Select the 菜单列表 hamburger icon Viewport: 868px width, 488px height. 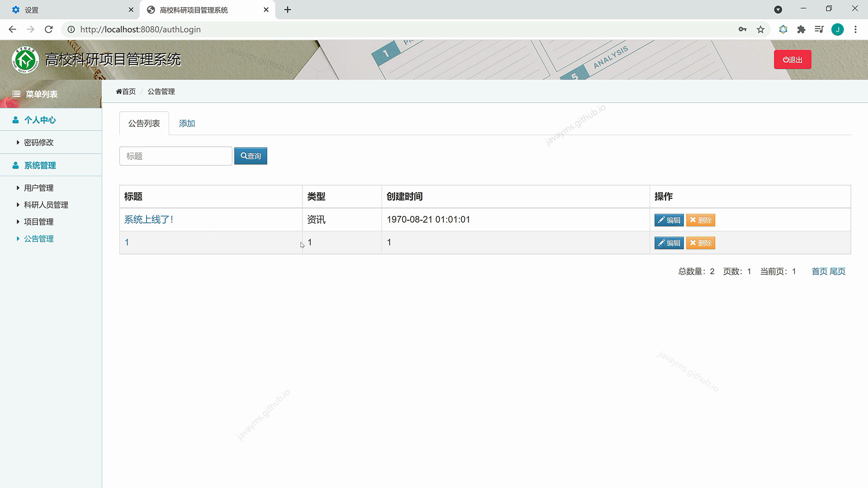(x=17, y=94)
